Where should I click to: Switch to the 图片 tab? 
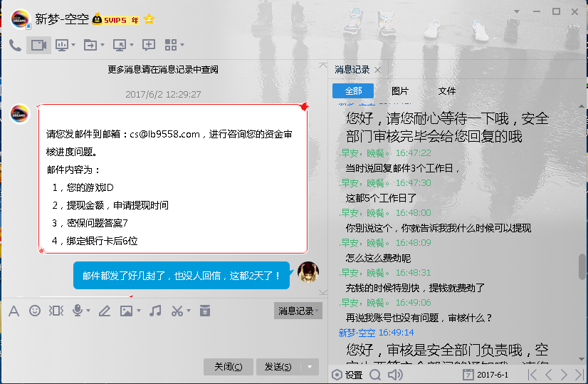pos(400,91)
